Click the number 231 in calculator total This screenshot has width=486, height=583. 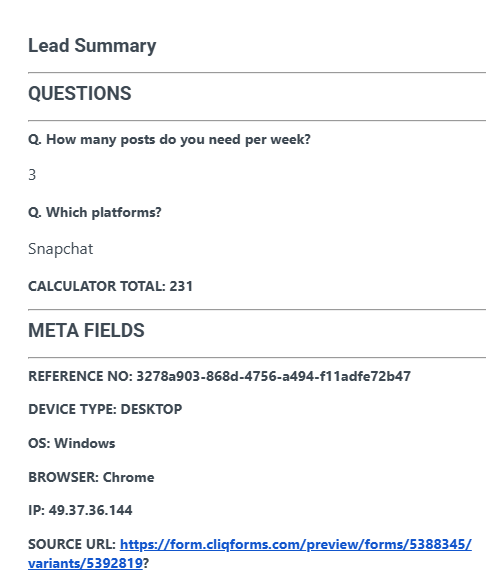[181, 286]
